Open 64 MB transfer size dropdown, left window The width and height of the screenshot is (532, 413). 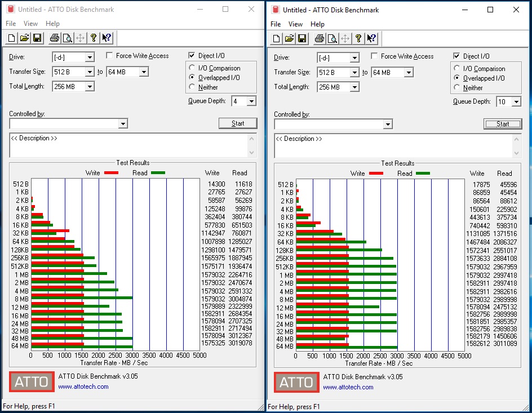pyautogui.click(x=144, y=72)
